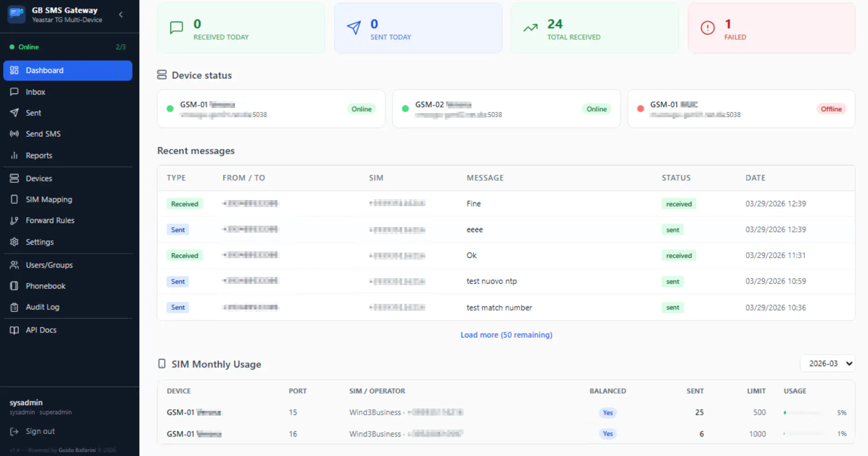Open the Settings gear icon
Image resolution: width=868 pixels, height=456 pixels.
tap(14, 242)
